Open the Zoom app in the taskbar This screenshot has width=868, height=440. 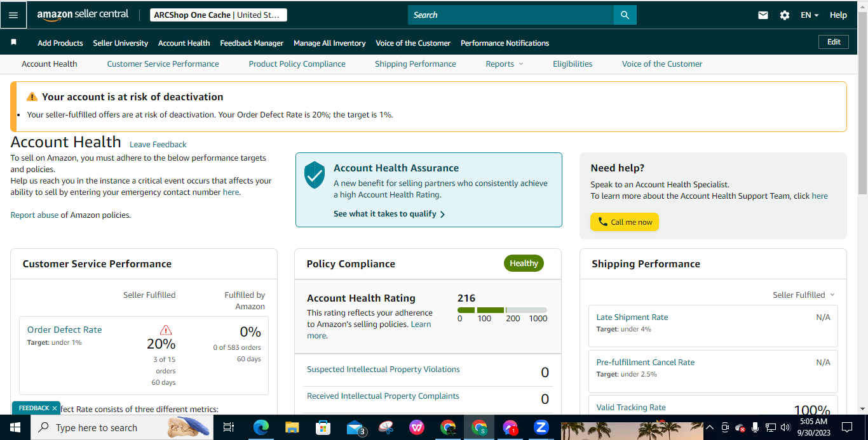[541, 427]
